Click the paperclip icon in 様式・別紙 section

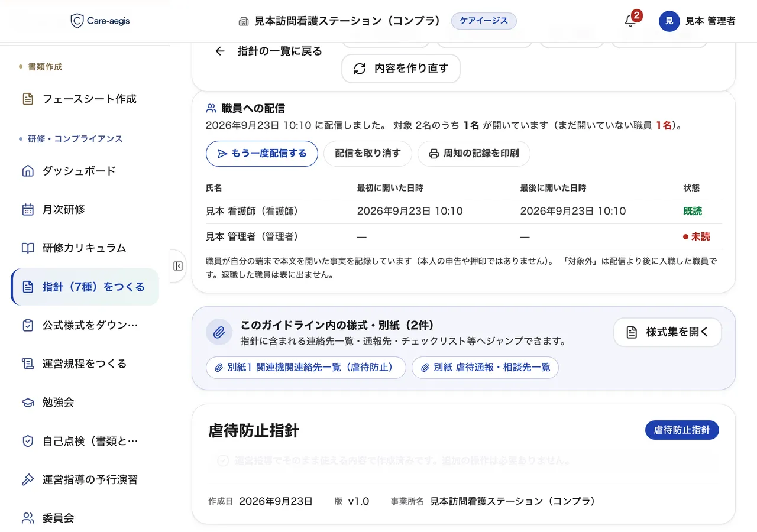click(219, 332)
